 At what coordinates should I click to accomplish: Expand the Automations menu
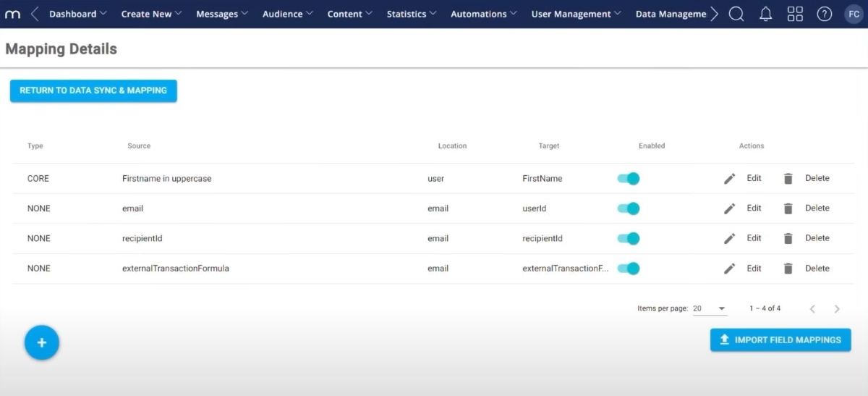[x=483, y=14]
